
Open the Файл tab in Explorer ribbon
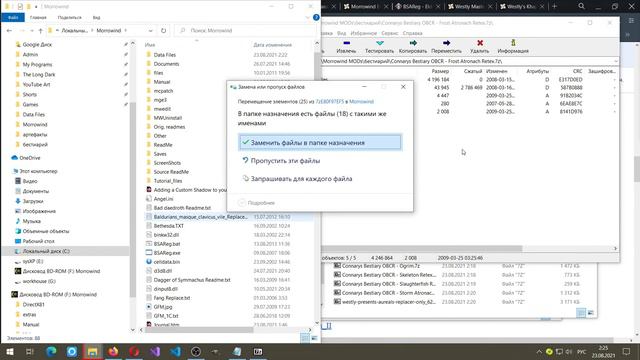[x=13, y=18]
